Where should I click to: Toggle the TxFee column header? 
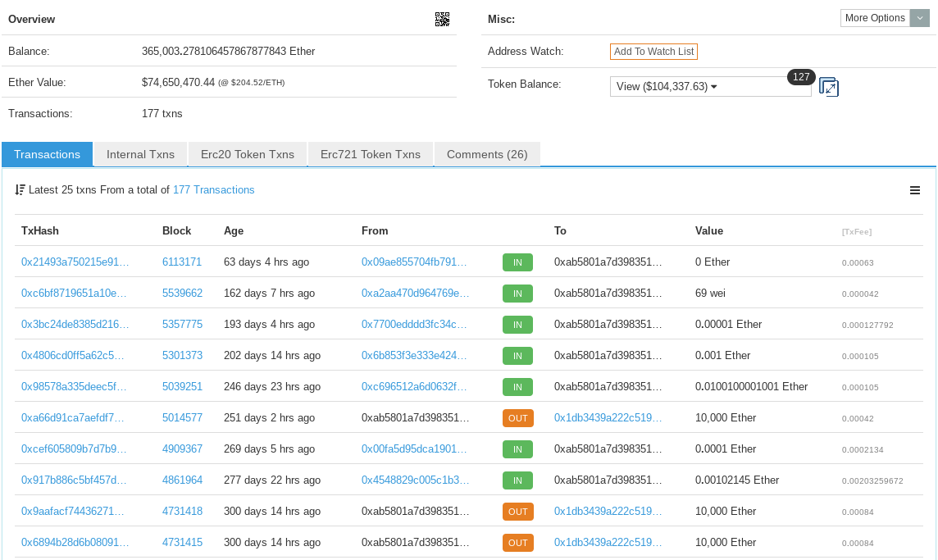[857, 231]
